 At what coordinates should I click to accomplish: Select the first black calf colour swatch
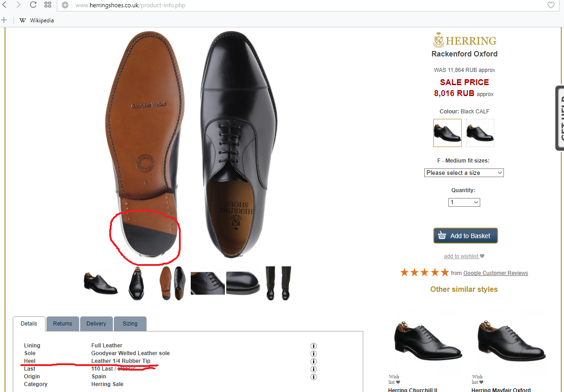tap(447, 133)
